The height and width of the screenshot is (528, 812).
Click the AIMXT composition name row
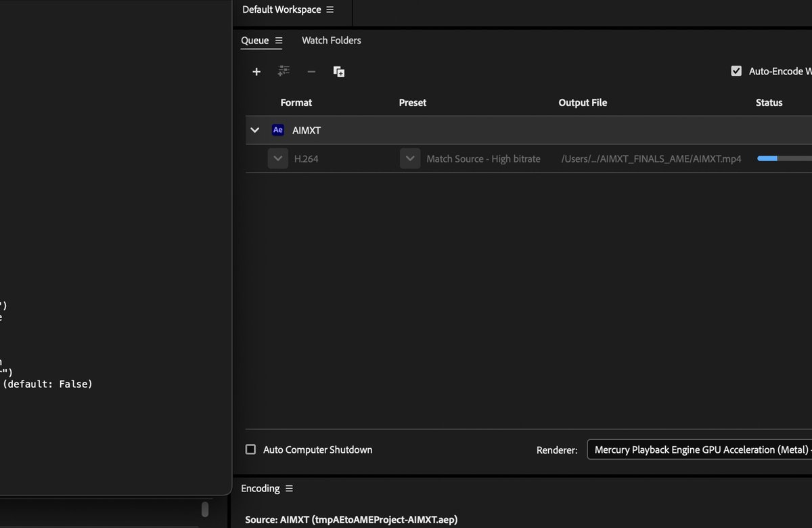(x=528, y=130)
